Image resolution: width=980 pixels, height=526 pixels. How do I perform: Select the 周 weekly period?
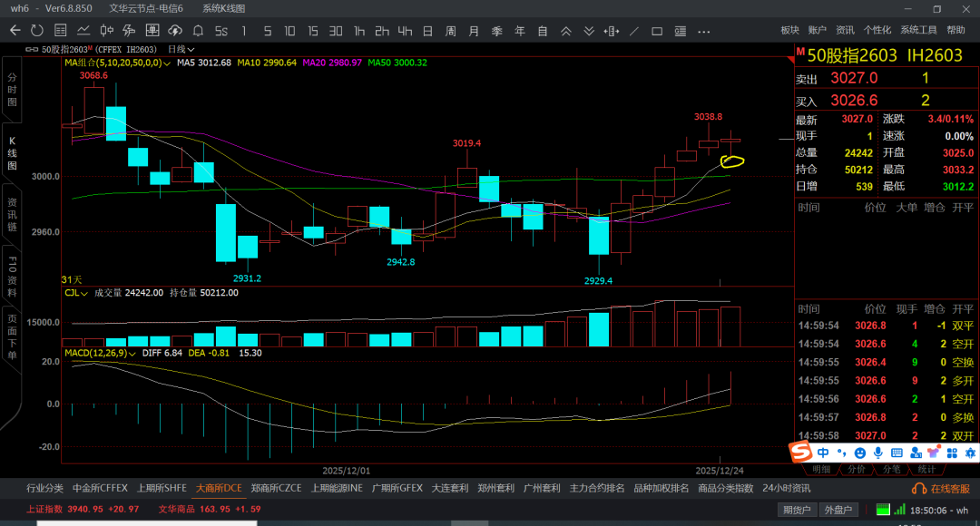[x=451, y=31]
